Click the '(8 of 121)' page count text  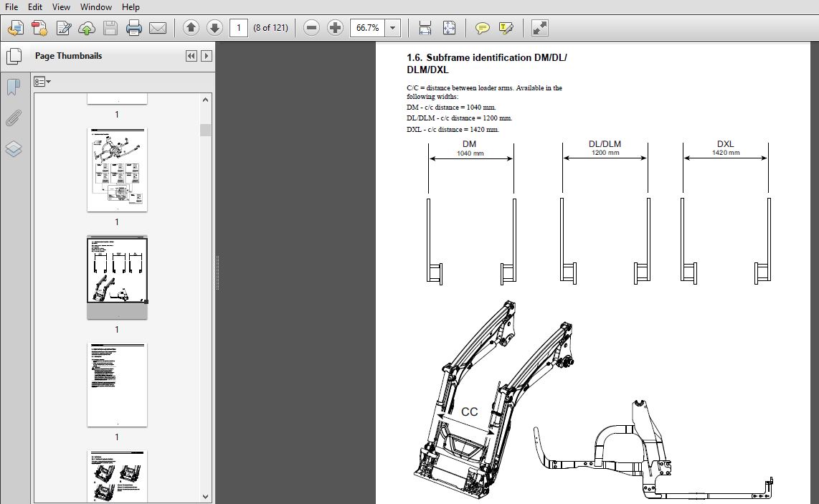pos(270,28)
